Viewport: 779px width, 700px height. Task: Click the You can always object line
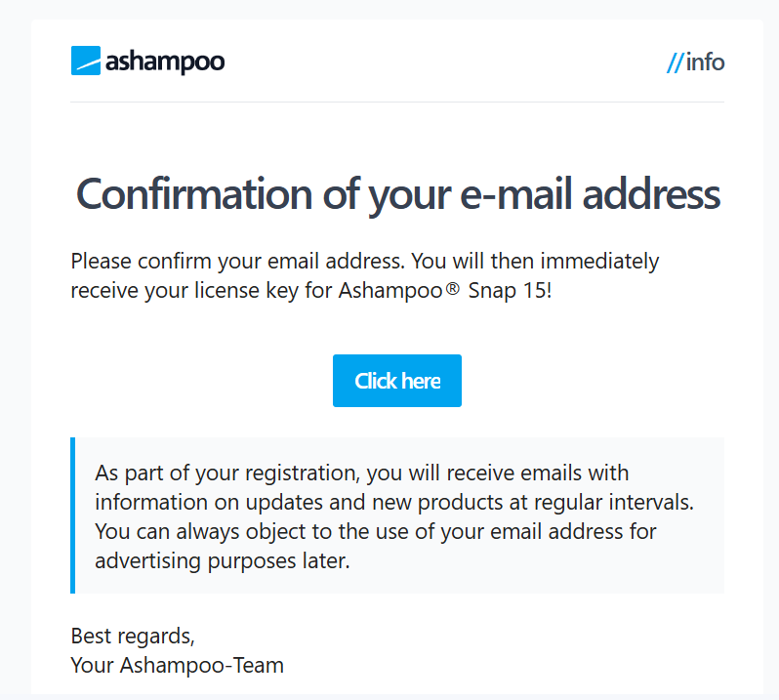tap(376, 532)
